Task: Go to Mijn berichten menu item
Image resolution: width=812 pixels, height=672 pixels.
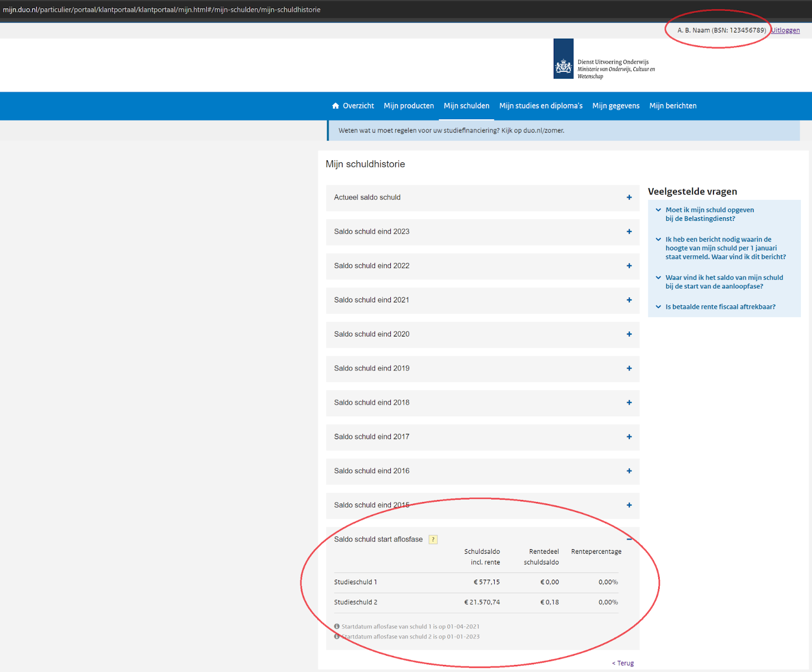Action: click(x=673, y=106)
